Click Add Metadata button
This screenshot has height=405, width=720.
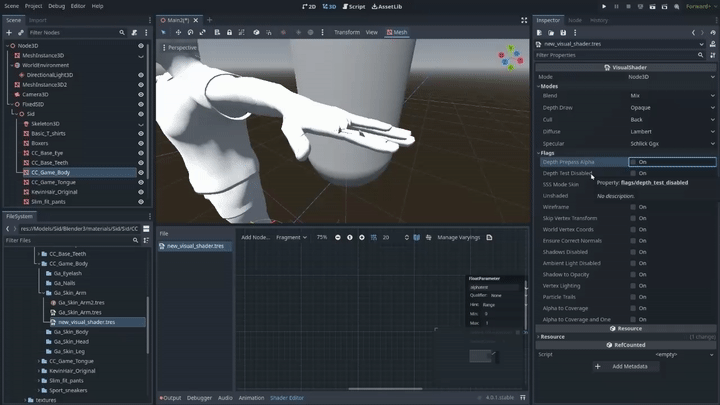626,366
